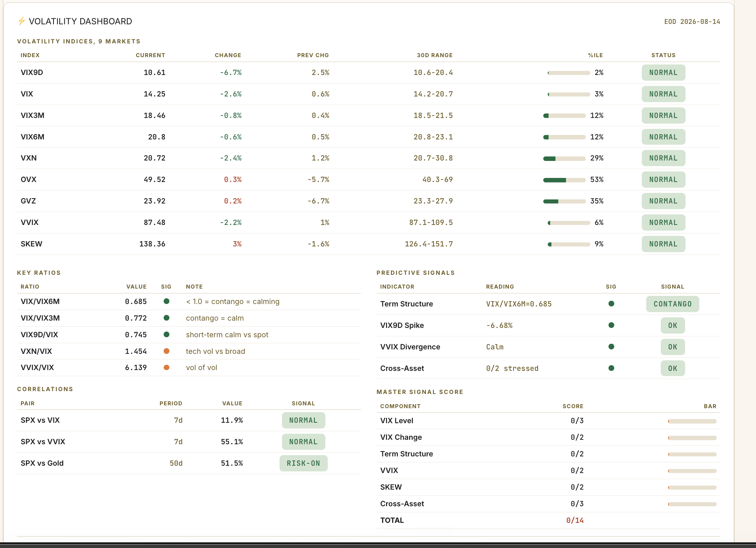
Task: Click the SKEW score bar in Master Signal Score
Action: [x=692, y=488]
